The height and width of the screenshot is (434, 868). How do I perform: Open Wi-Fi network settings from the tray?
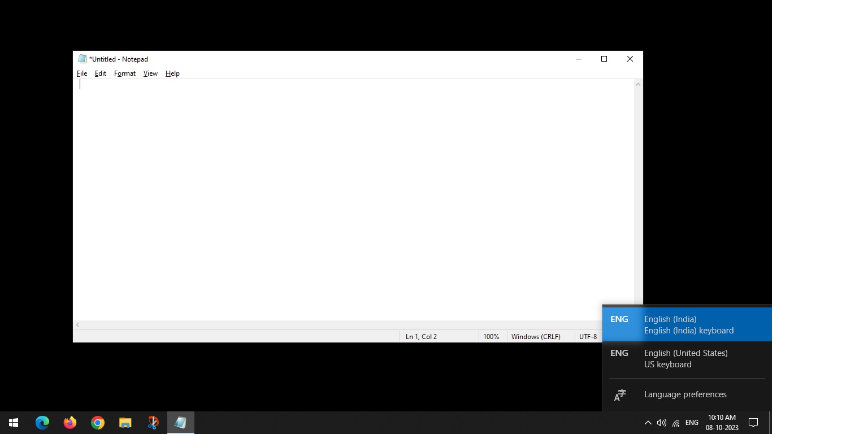coord(675,422)
